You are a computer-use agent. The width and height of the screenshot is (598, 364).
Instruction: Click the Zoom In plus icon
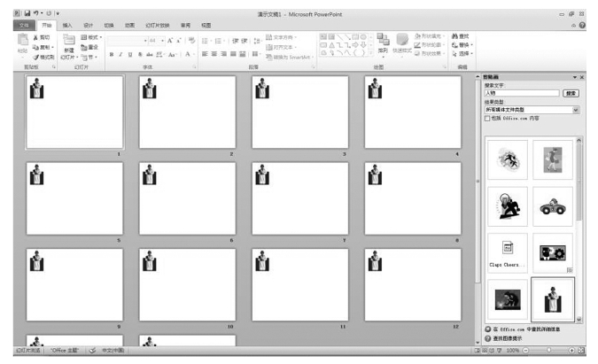(571, 351)
